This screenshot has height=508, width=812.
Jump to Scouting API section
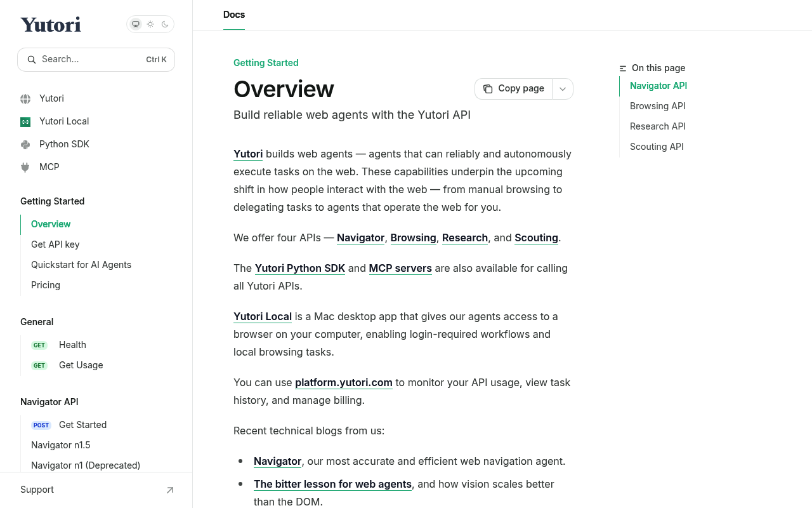tap(657, 147)
